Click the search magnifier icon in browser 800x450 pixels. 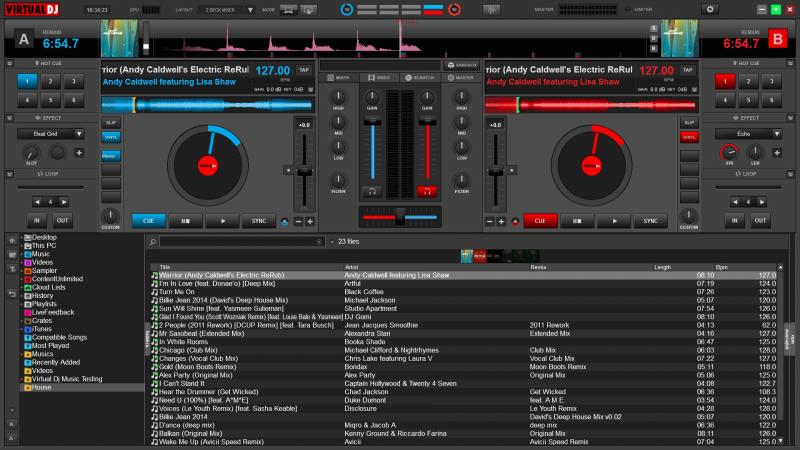point(153,242)
